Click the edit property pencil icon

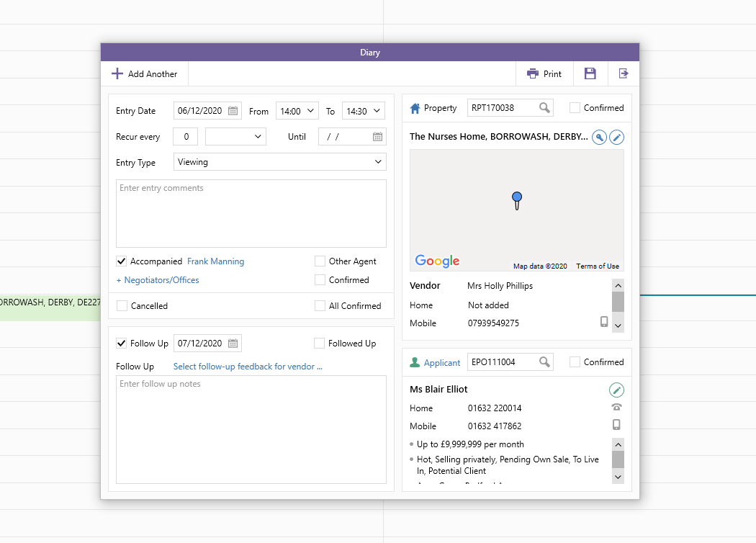click(x=616, y=138)
